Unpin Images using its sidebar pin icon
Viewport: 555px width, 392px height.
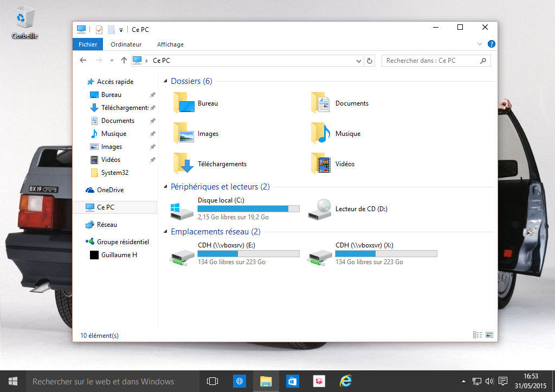[152, 147]
